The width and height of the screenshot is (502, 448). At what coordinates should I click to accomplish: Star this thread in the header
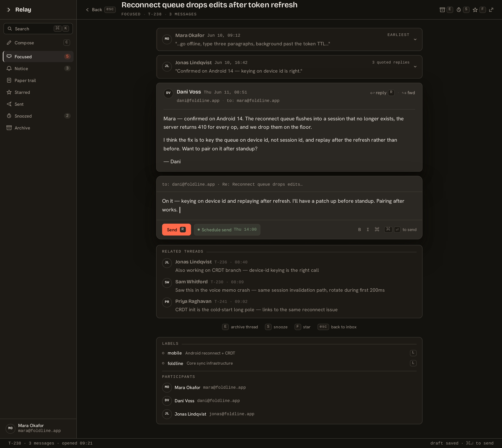[x=475, y=10]
